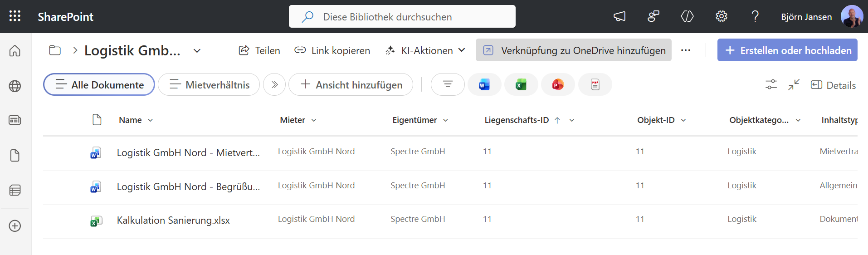Image resolution: width=868 pixels, height=255 pixels.
Task: Click Allgemein content type cell
Action: 839,186
